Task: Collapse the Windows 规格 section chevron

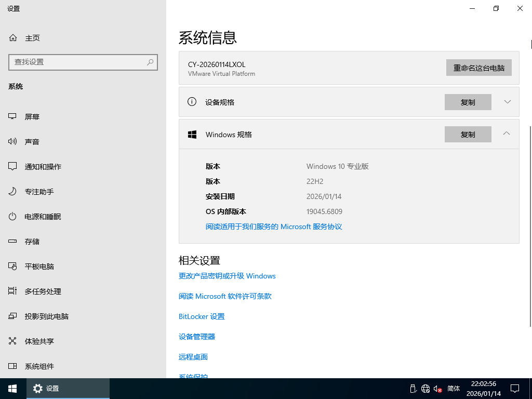Action: click(507, 134)
